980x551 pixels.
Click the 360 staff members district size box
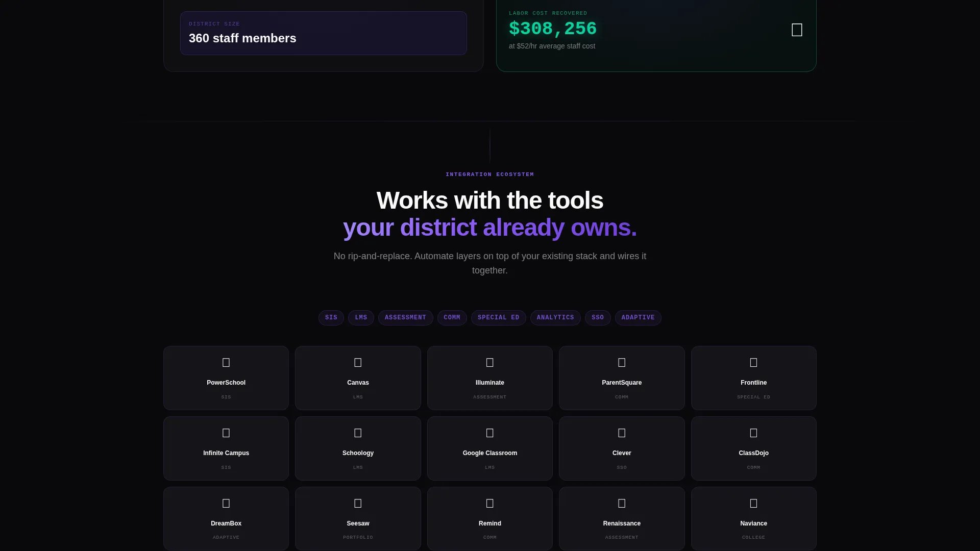tap(324, 33)
